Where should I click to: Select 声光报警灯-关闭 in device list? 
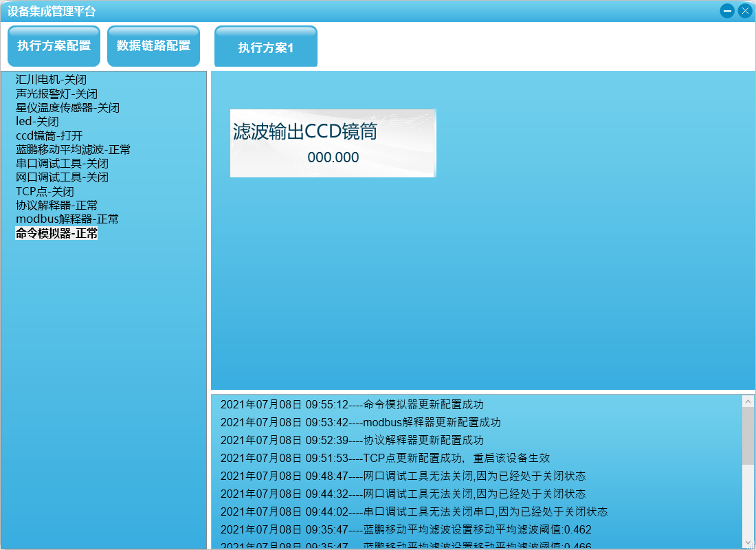click(x=56, y=94)
